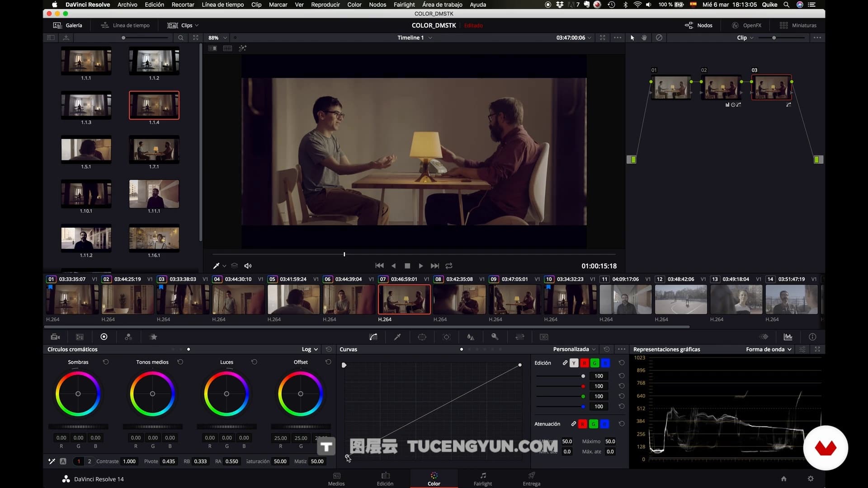868x488 pixels.
Task: Reset the Offset color wheel
Action: [x=329, y=362]
